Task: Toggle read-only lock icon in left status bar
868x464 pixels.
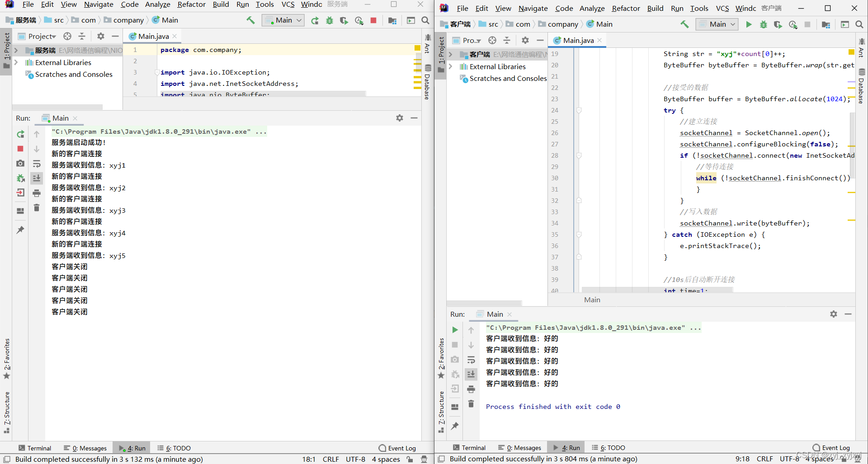Action: pyautogui.click(x=410, y=459)
